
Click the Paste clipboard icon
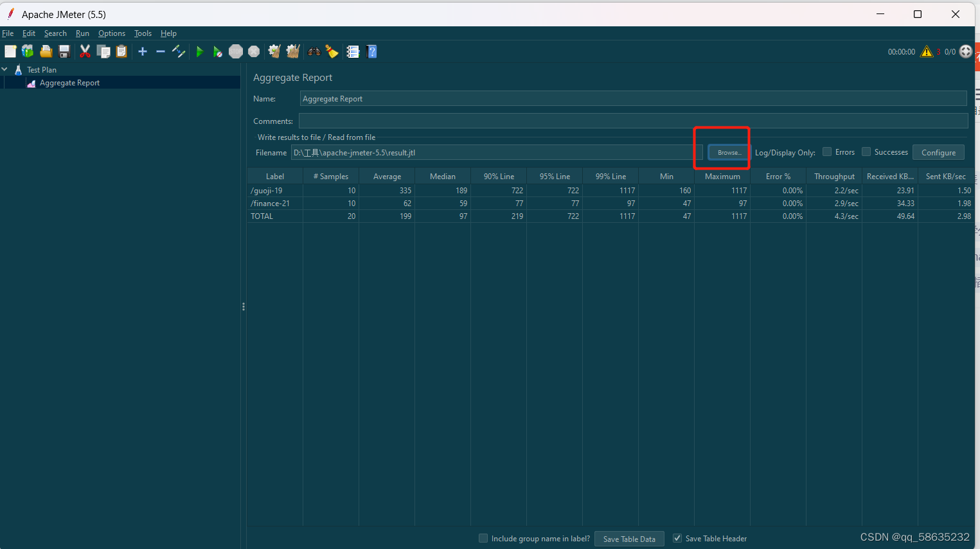pos(121,51)
